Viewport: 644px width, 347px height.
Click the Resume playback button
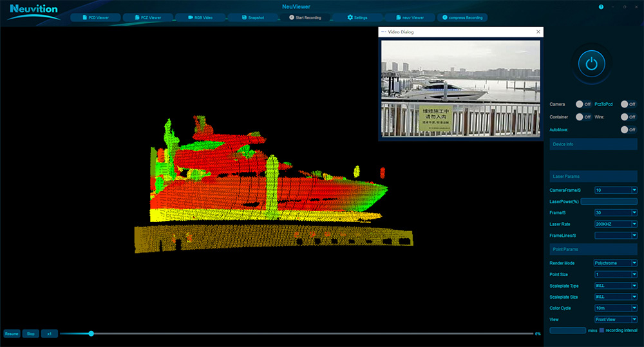[12, 334]
